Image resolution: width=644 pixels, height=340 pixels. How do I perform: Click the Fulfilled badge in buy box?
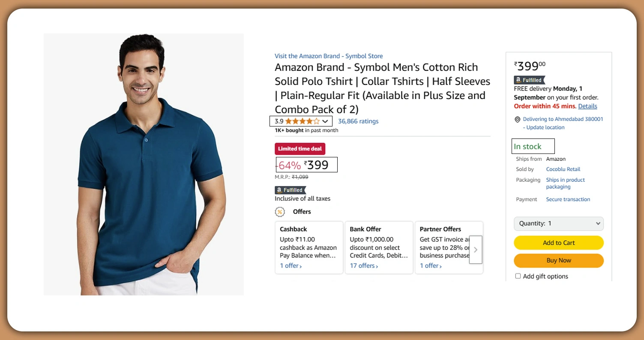[x=530, y=80]
